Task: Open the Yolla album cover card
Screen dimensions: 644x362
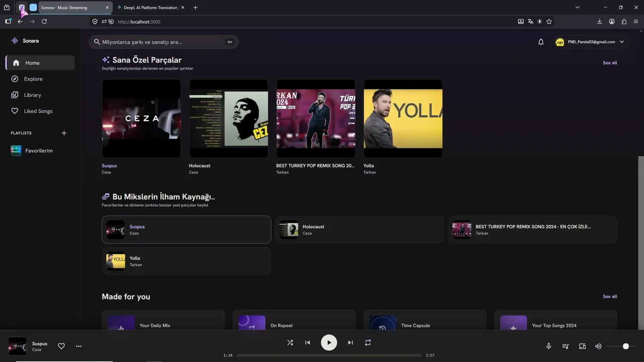Action: (403, 119)
